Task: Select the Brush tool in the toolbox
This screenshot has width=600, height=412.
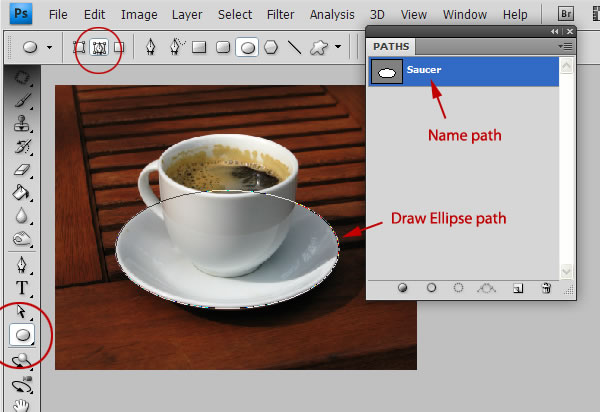Action: (22, 100)
